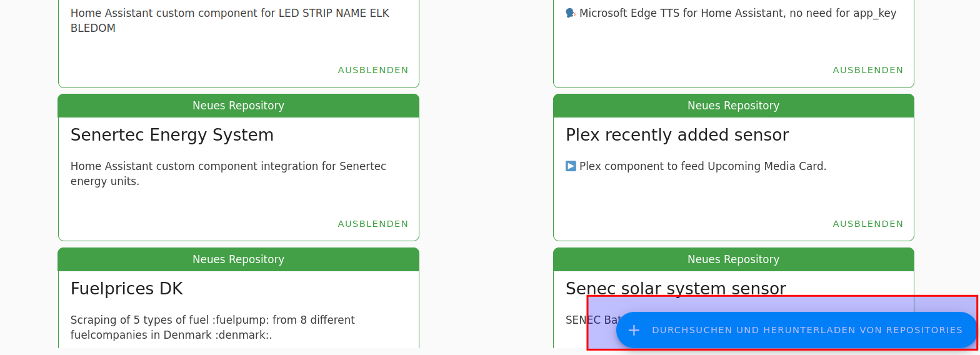Dismiss Senertec Energy System via Ausblenden
Screen dimensions: 980x355
(x=373, y=224)
